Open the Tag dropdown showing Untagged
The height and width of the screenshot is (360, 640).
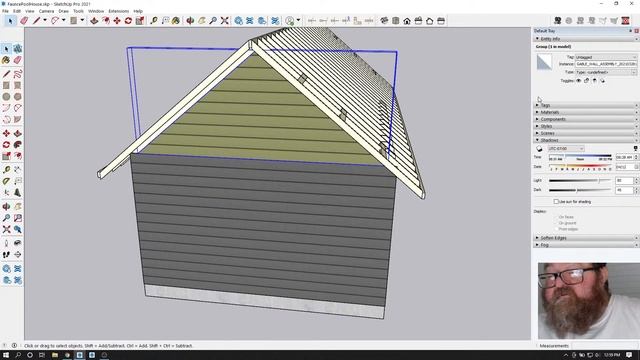[606, 57]
